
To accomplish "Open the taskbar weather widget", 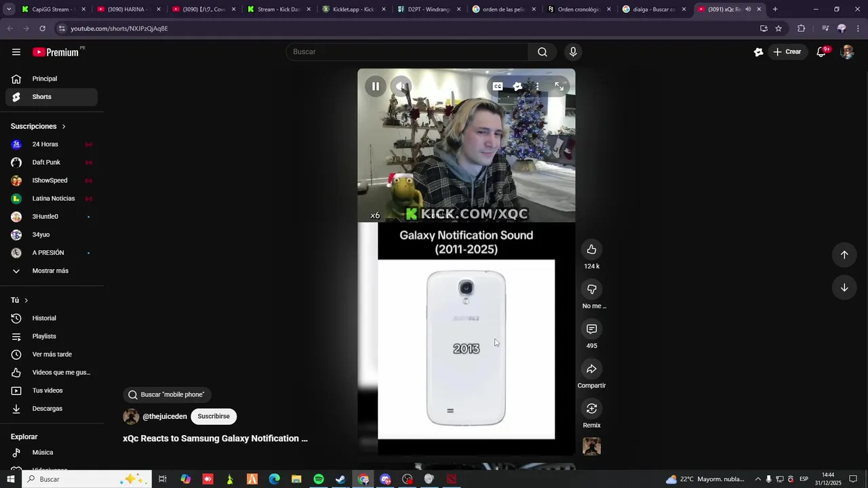I will tap(705, 479).
